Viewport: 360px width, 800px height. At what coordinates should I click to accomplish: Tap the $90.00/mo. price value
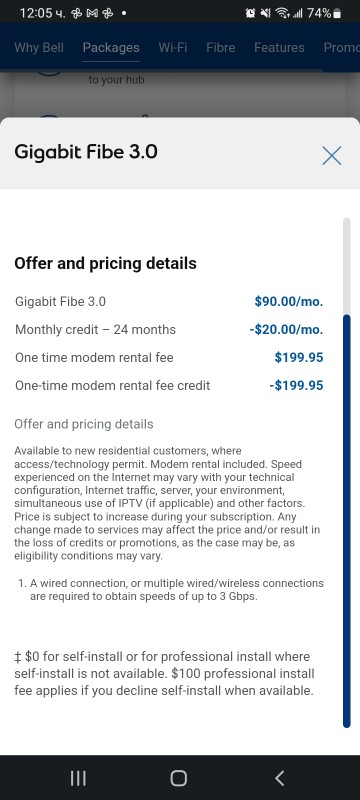tap(289, 302)
